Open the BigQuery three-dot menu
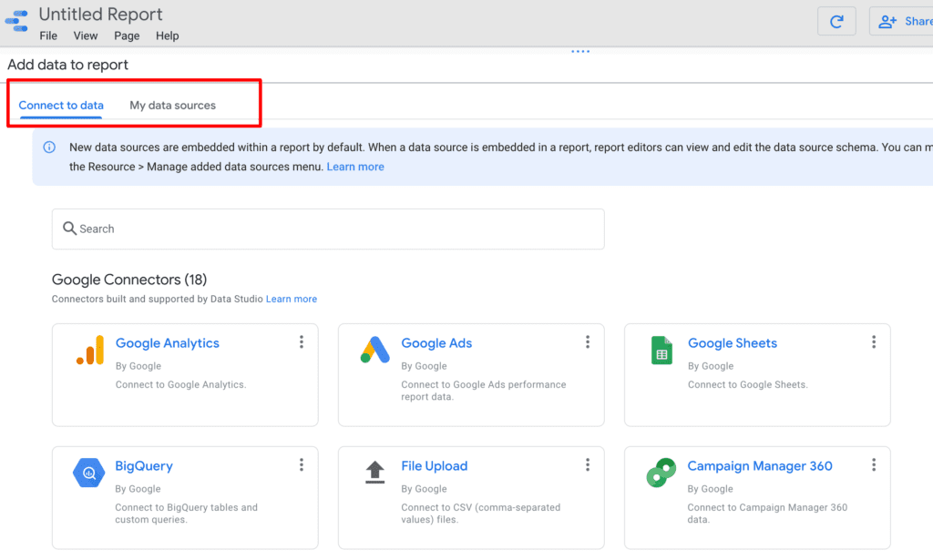The height and width of the screenshot is (560, 933). click(x=302, y=465)
